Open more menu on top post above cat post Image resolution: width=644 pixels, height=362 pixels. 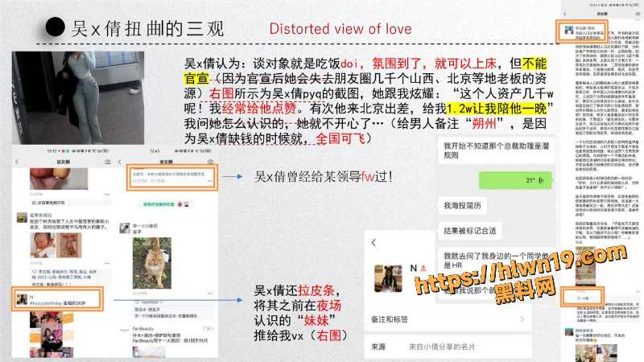[210, 181]
